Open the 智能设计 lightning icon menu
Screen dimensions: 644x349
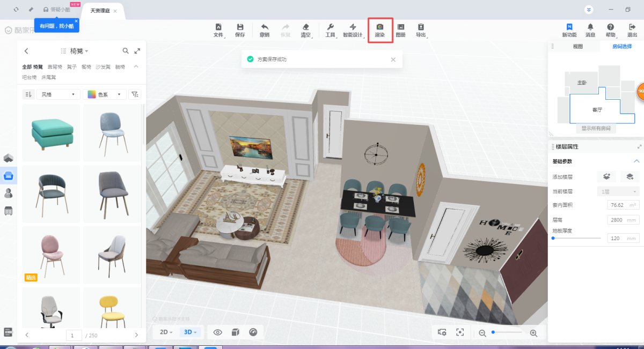point(353,30)
